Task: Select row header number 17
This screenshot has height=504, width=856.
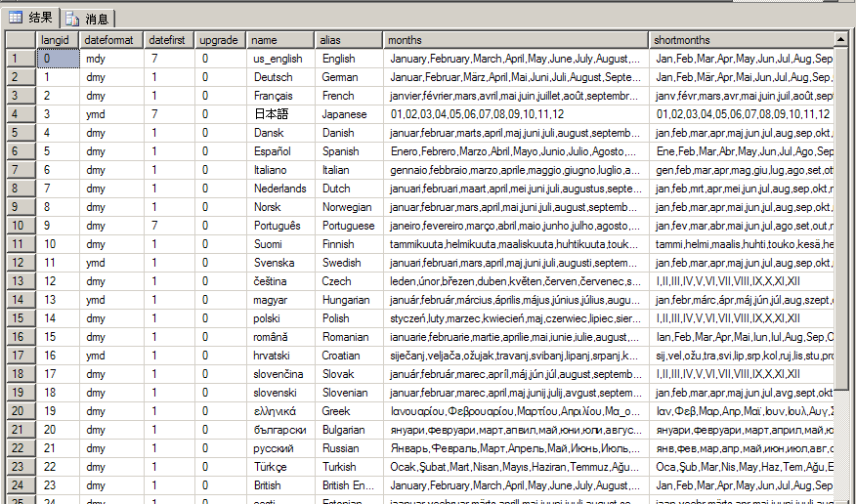Action: (x=21, y=356)
